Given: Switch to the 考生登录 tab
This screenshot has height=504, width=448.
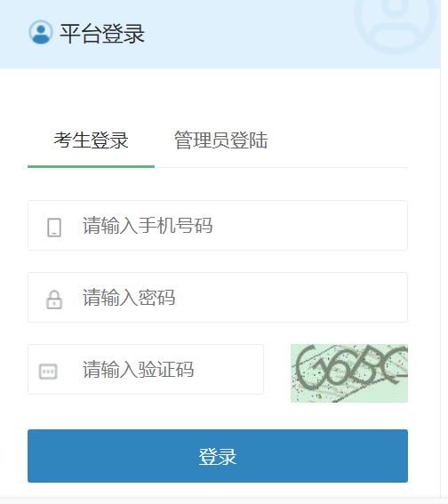Looking at the screenshot, I should (x=91, y=140).
